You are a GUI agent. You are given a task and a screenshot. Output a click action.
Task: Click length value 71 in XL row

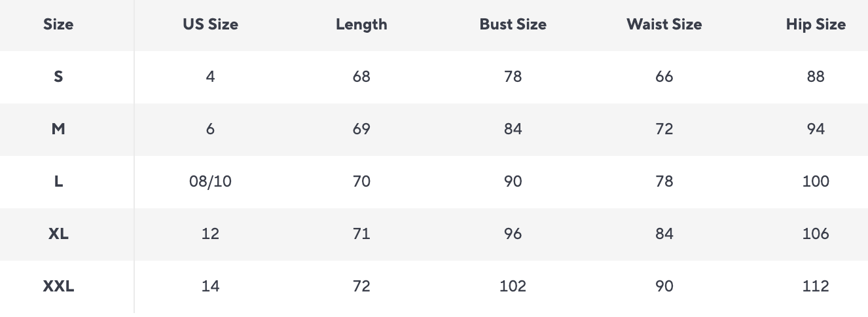(361, 234)
